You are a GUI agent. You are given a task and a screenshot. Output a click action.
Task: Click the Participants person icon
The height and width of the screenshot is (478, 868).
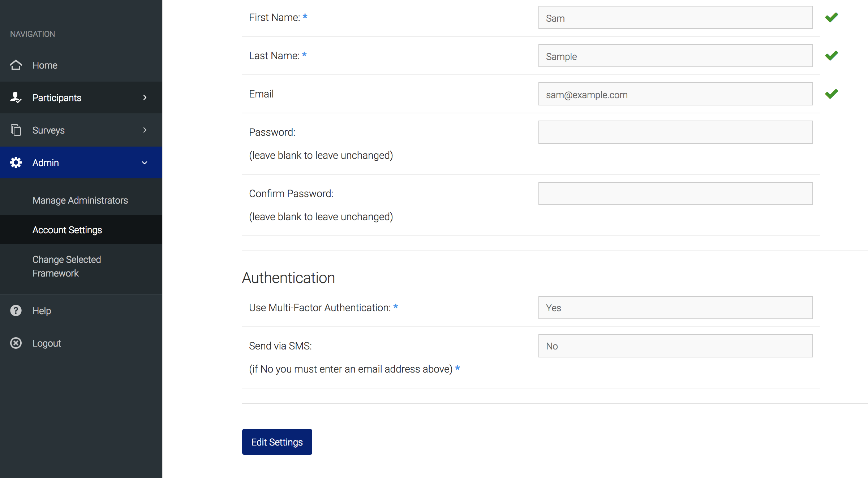pos(16,97)
